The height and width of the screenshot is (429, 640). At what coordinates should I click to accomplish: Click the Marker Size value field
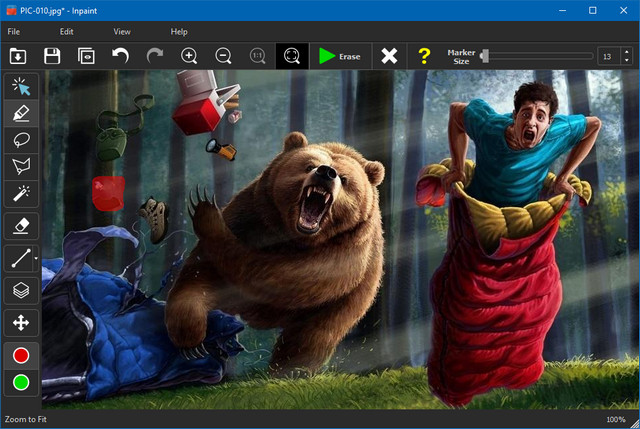click(x=607, y=56)
